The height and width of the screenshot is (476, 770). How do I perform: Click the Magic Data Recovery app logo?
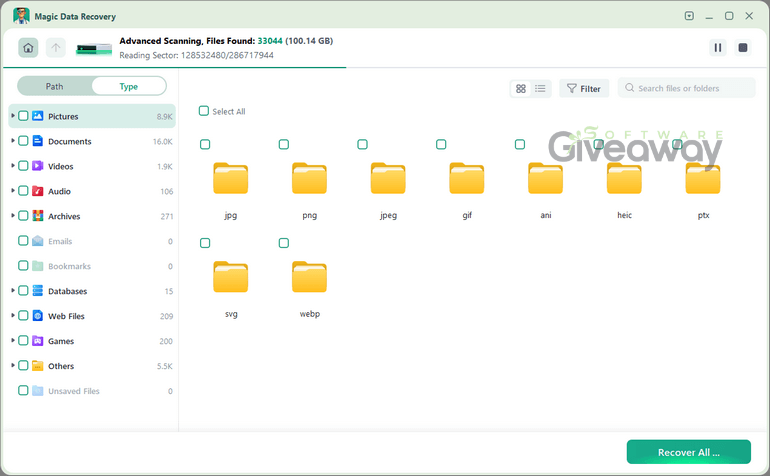point(21,16)
